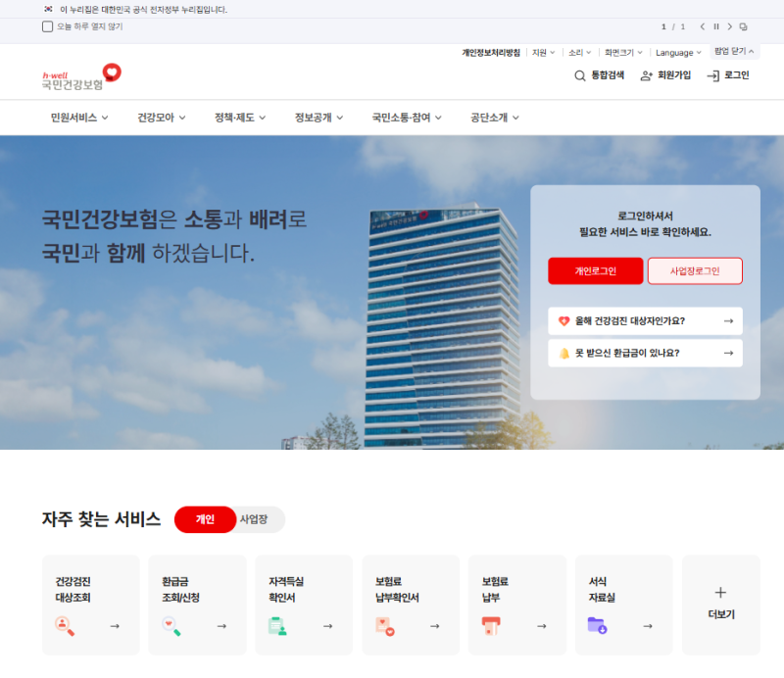Click the 건강검진 대상조회 magnifier-person icon
The height and width of the screenshot is (678, 784).
pyautogui.click(x=65, y=626)
